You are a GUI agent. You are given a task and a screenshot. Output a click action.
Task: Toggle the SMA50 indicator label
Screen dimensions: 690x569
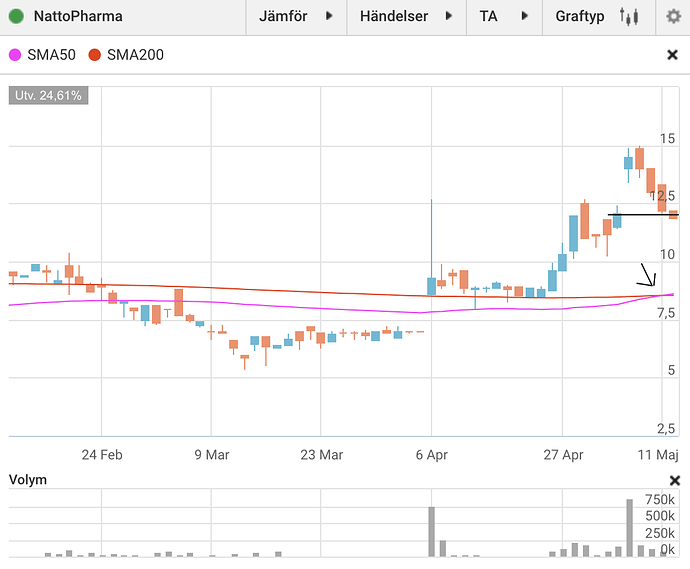pos(51,55)
